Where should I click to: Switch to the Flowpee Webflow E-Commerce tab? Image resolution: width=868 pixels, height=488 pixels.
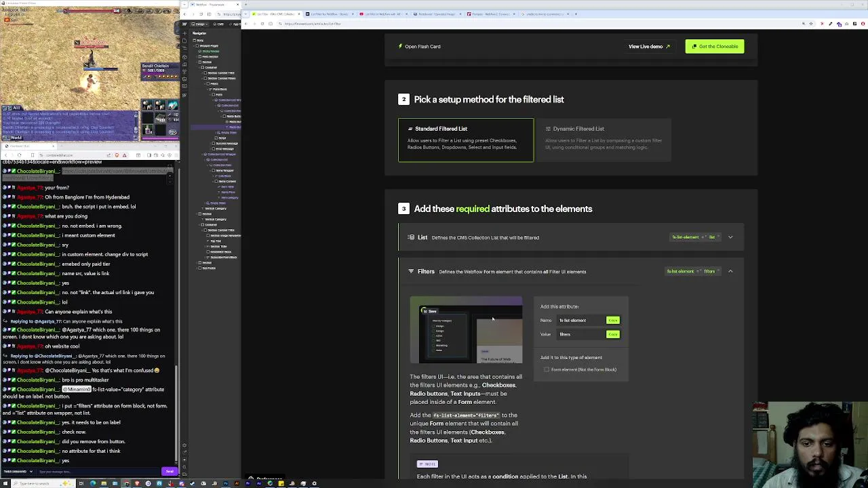490,14
